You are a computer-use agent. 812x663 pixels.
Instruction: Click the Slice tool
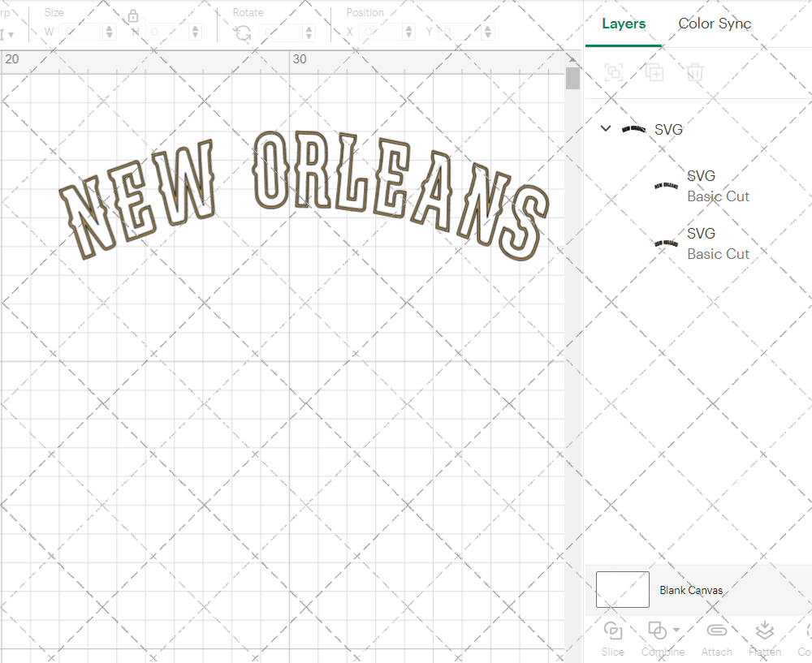coord(612,639)
